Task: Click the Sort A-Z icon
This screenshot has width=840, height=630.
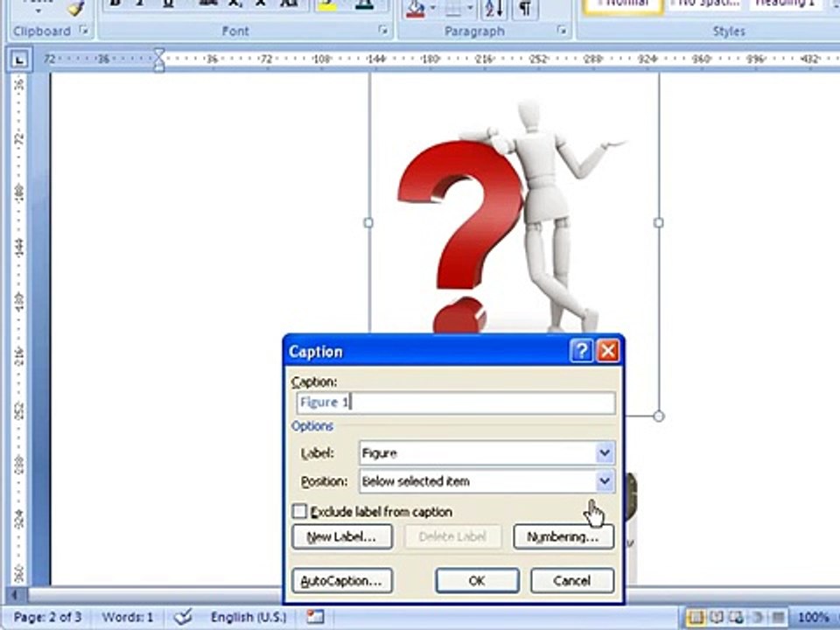Action: (493, 9)
